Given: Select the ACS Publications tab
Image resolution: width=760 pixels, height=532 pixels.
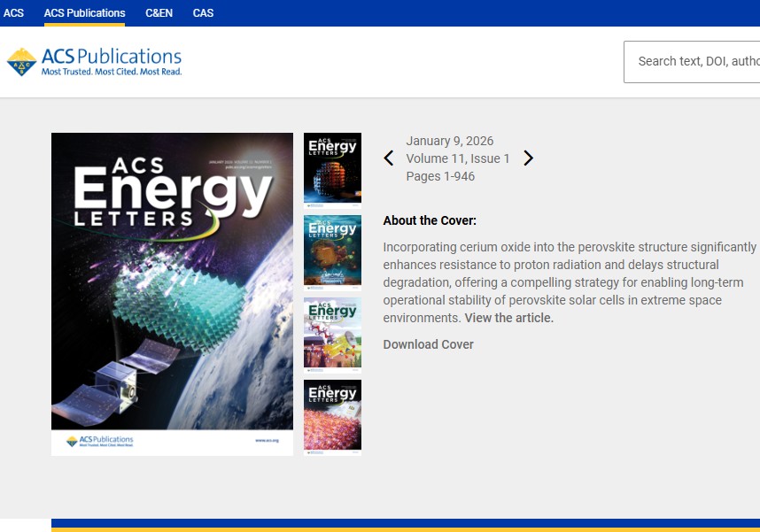Looking at the screenshot, I should click(84, 13).
